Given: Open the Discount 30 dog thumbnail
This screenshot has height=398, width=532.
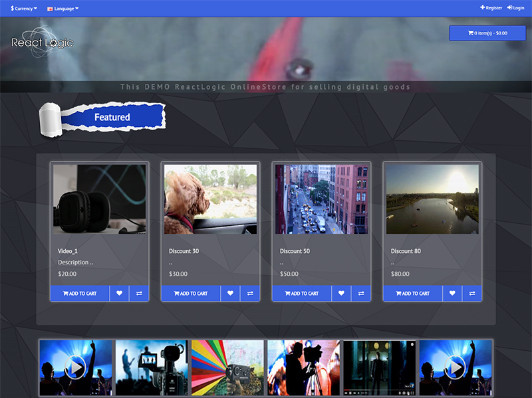Looking at the screenshot, I should pyautogui.click(x=210, y=199).
